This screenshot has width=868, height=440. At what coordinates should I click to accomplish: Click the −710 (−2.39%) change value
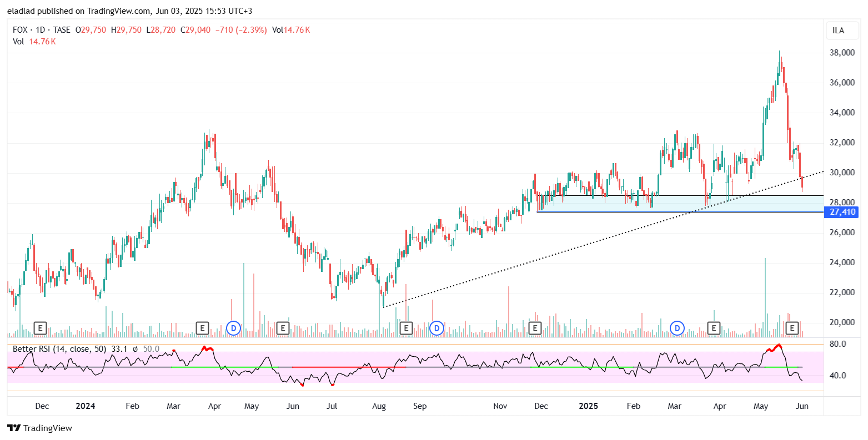click(242, 30)
